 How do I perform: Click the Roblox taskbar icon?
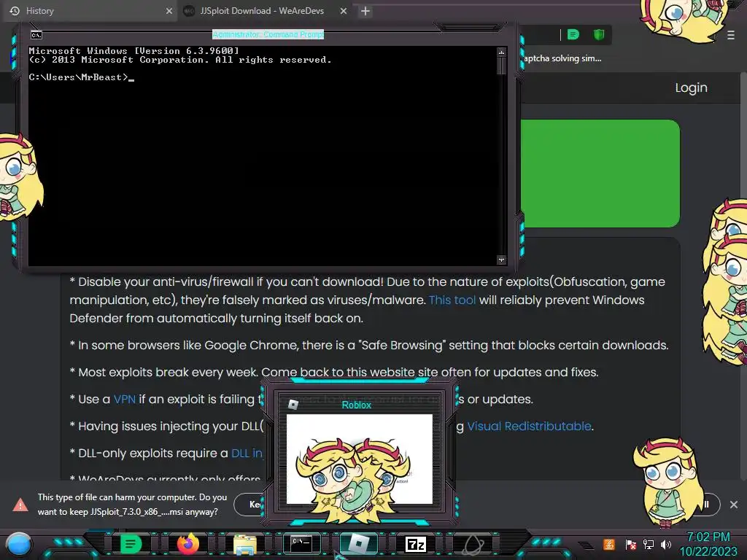tap(359, 544)
